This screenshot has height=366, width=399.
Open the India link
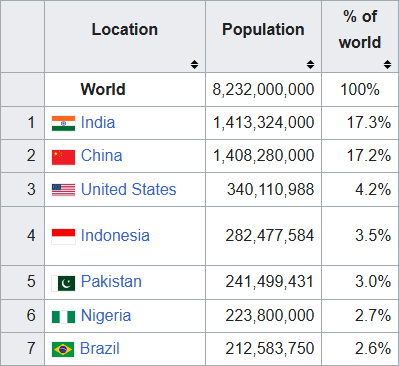(x=98, y=122)
